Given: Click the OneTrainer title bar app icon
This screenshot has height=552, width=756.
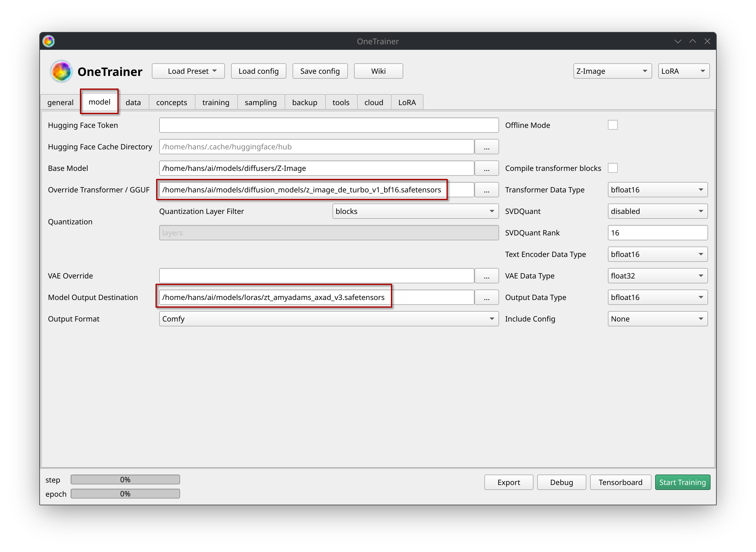Looking at the screenshot, I should 49,41.
